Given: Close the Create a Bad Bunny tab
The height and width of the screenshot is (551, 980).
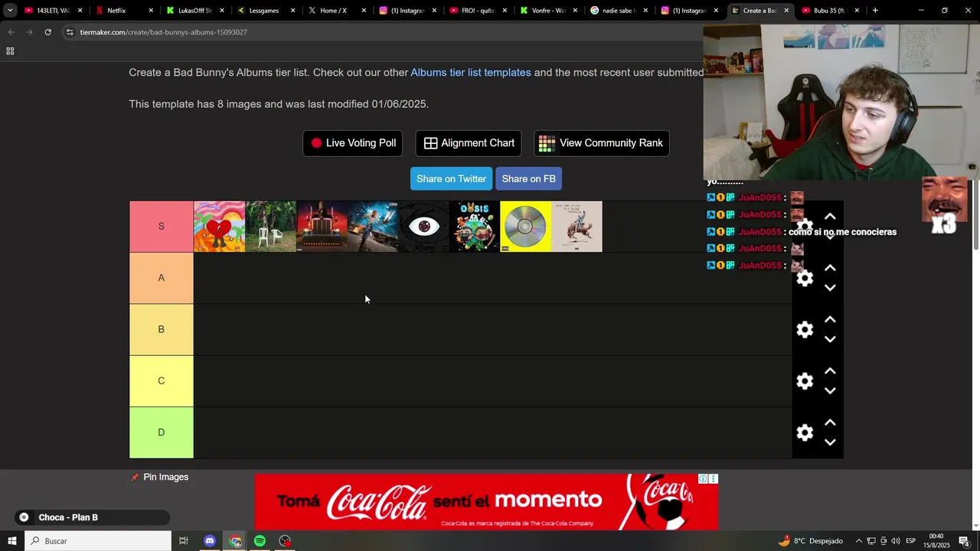Looking at the screenshot, I should 786,11.
